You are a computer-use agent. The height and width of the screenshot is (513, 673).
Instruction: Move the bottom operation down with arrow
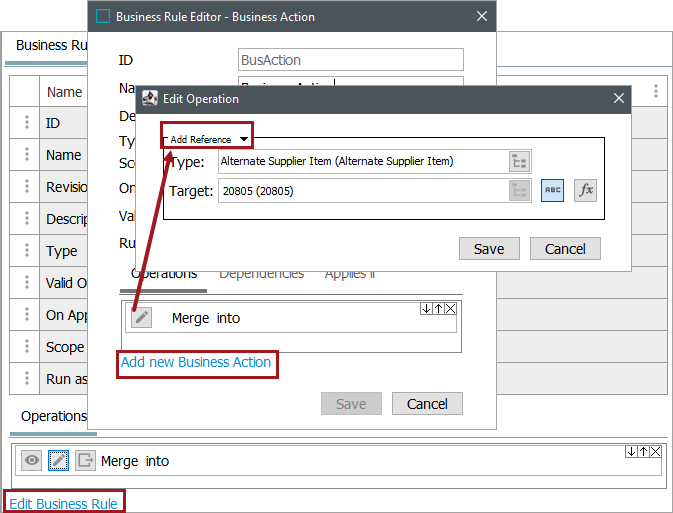pyautogui.click(x=631, y=452)
